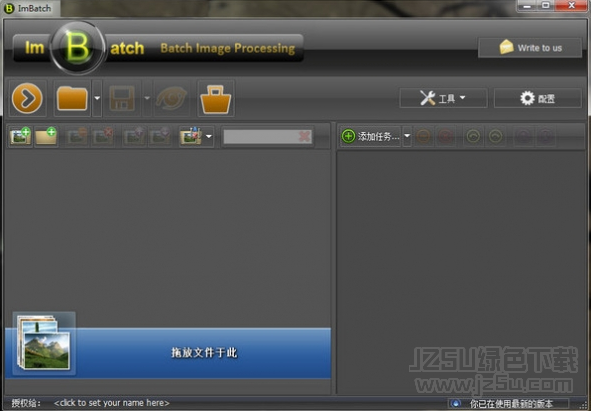This screenshot has height=411, width=591.
Task: Run batch processing with the orange arrow button
Action: (x=27, y=98)
